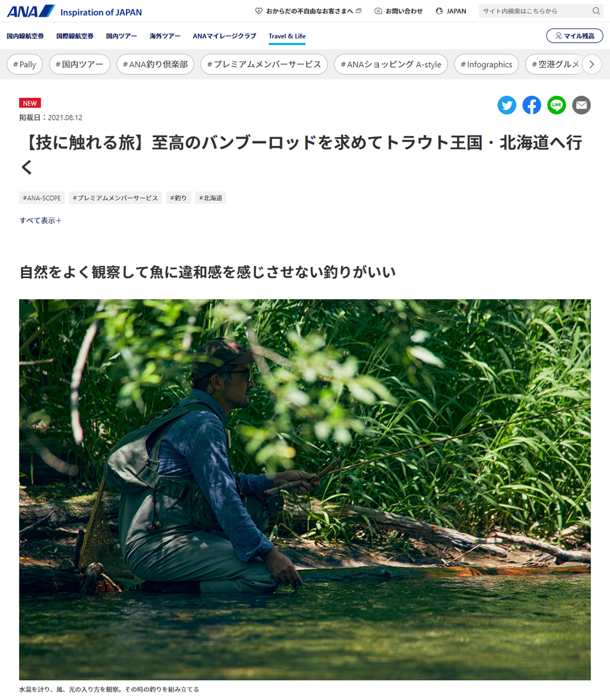The height and width of the screenshot is (700, 610).
Task: Expand tags with すべて表示＋
Action: point(40,220)
